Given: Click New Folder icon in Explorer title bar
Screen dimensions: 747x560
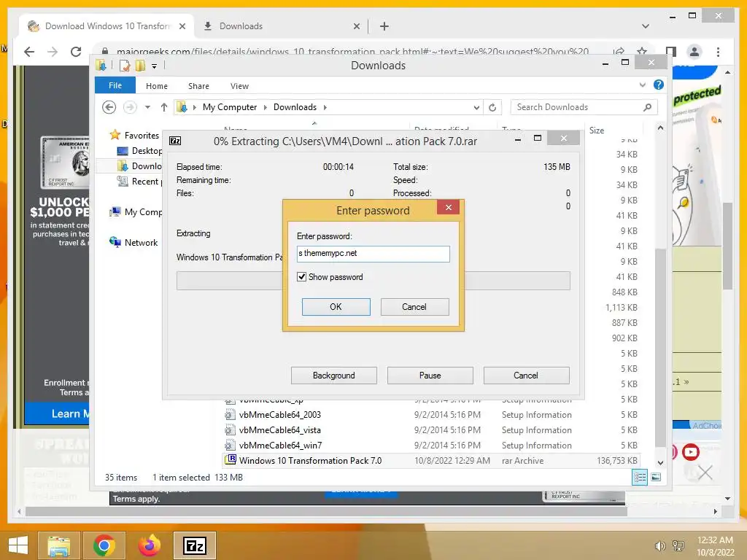Looking at the screenshot, I should point(141,66).
